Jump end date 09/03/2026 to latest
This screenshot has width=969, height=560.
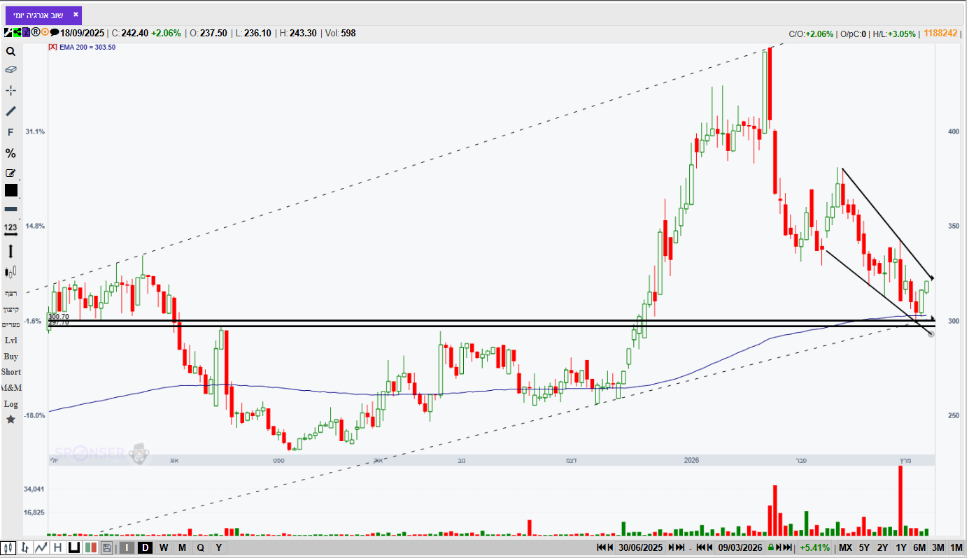click(x=788, y=547)
